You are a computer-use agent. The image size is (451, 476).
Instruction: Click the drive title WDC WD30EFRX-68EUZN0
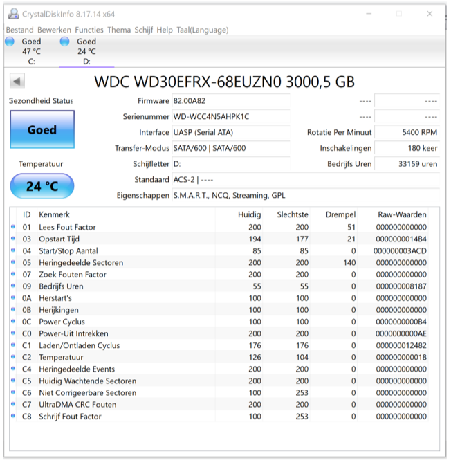click(x=224, y=82)
